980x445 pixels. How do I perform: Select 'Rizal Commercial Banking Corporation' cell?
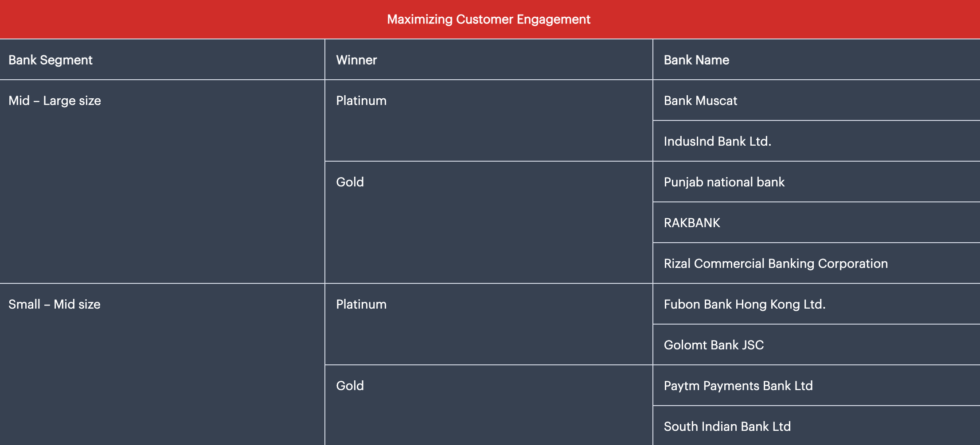click(776, 263)
